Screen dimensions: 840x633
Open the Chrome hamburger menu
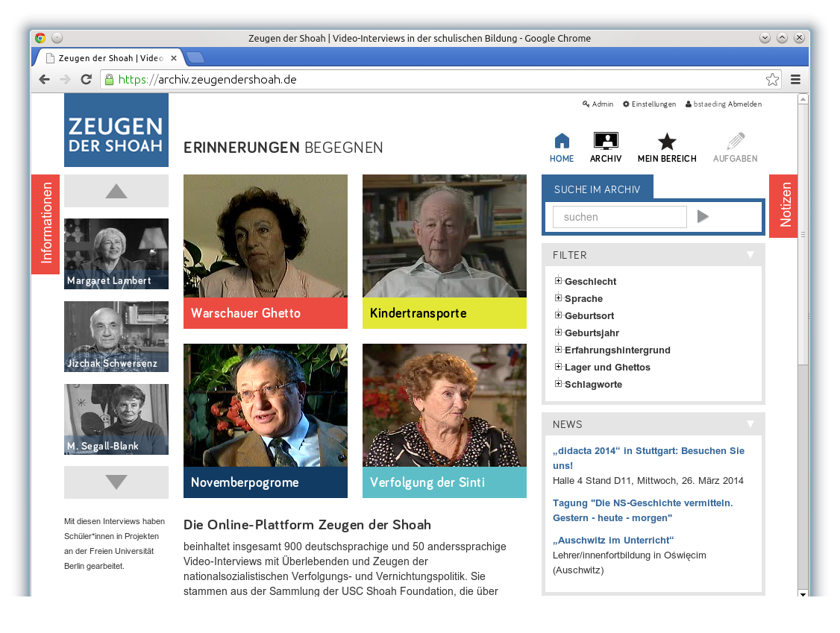coord(795,79)
